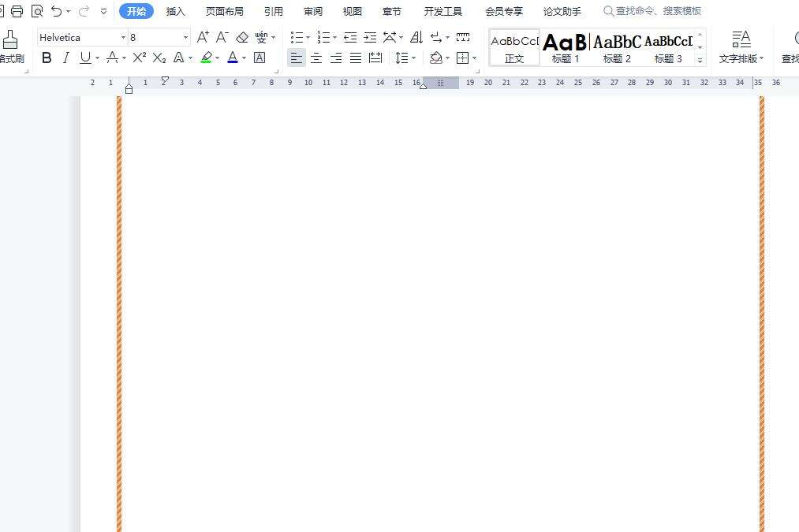Click the Print icon in quick access bar
The image size is (799, 532).
pos(17,11)
